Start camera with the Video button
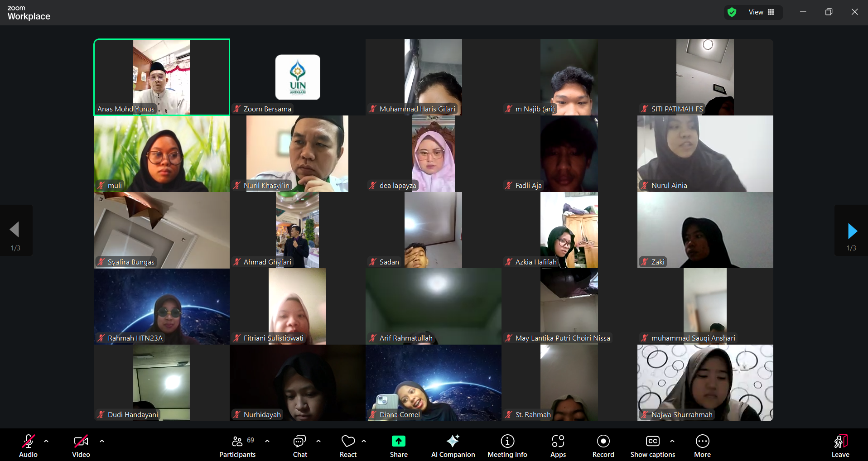868x461 pixels. (81, 446)
